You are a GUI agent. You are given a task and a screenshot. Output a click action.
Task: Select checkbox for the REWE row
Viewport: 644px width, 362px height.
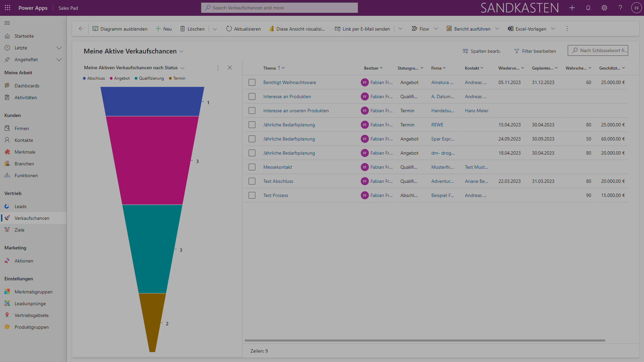[x=252, y=125]
